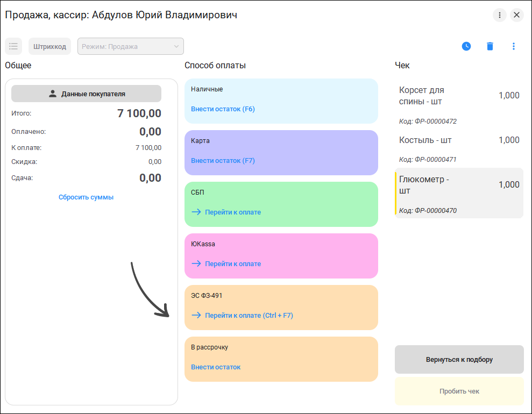Click the arrow icon in ЮKassa tile
The width and height of the screenshot is (532, 414).
196,263
